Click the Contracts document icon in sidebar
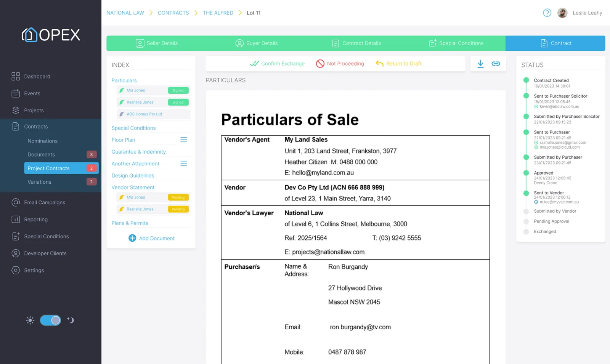 (x=16, y=127)
